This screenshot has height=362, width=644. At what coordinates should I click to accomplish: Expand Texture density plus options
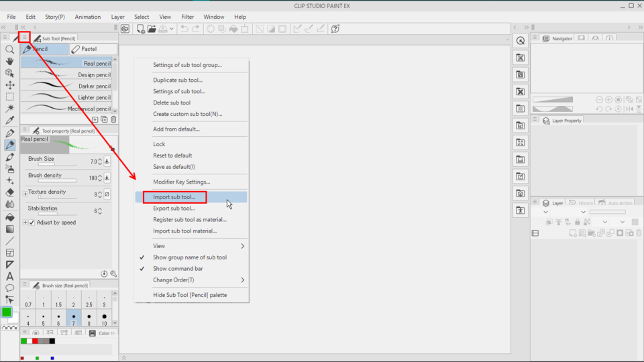25,194
